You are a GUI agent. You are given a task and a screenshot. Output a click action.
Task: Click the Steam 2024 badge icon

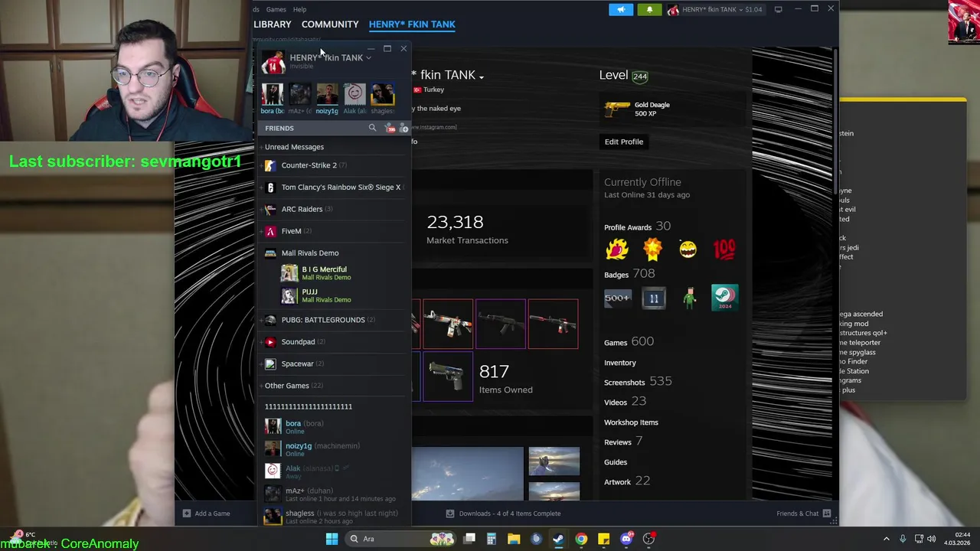click(x=725, y=298)
